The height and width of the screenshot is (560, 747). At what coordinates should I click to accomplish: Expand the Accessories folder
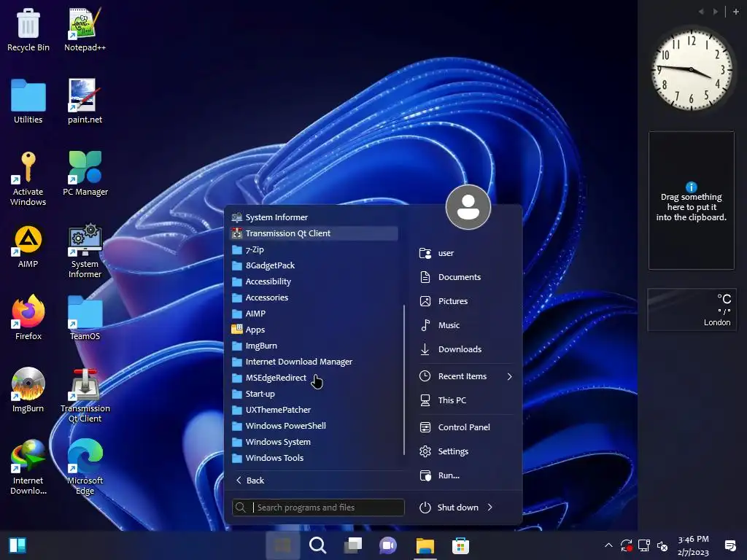(314, 297)
